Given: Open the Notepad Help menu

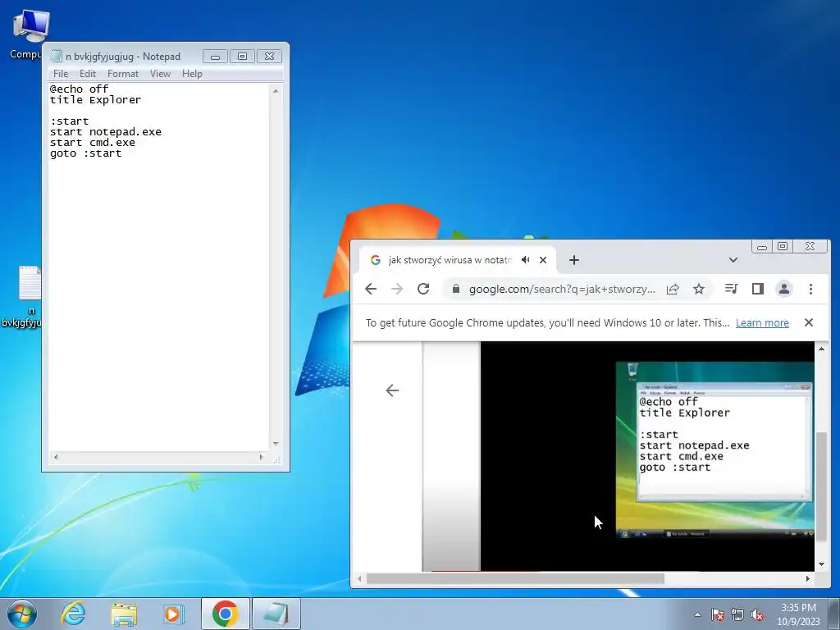Looking at the screenshot, I should click(192, 73).
